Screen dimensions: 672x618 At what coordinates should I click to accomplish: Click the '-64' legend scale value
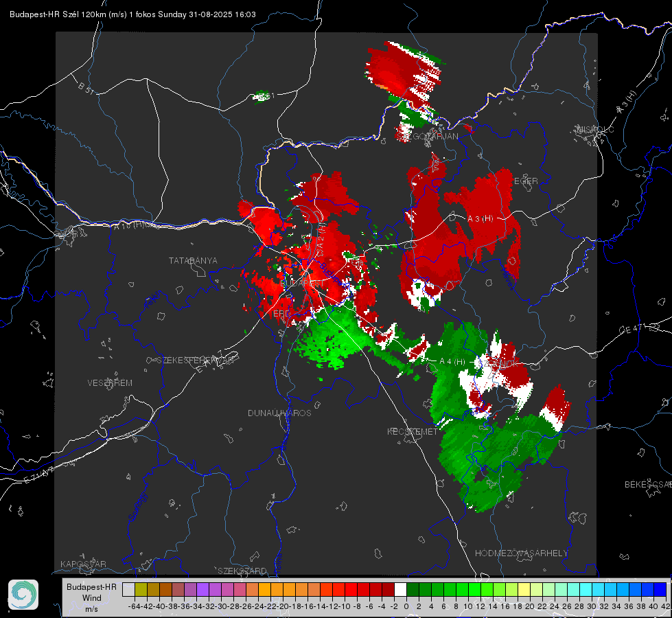(x=134, y=606)
